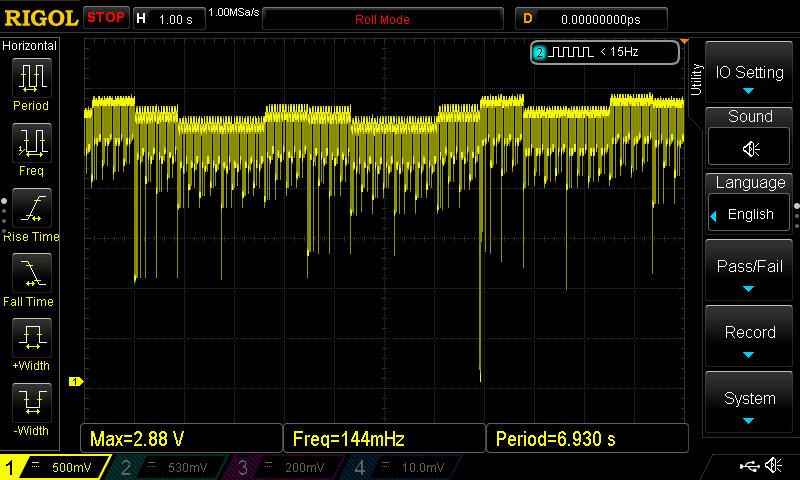Viewport: 800px width, 480px height.
Task: Select the Freq measurement icon
Action: pyautogui.click(x=31, y=143)
